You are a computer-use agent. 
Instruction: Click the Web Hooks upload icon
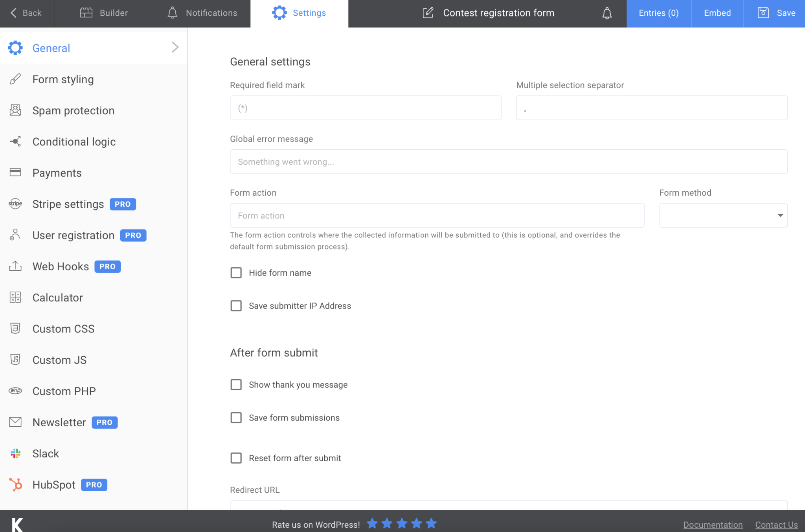click(15, 266)
